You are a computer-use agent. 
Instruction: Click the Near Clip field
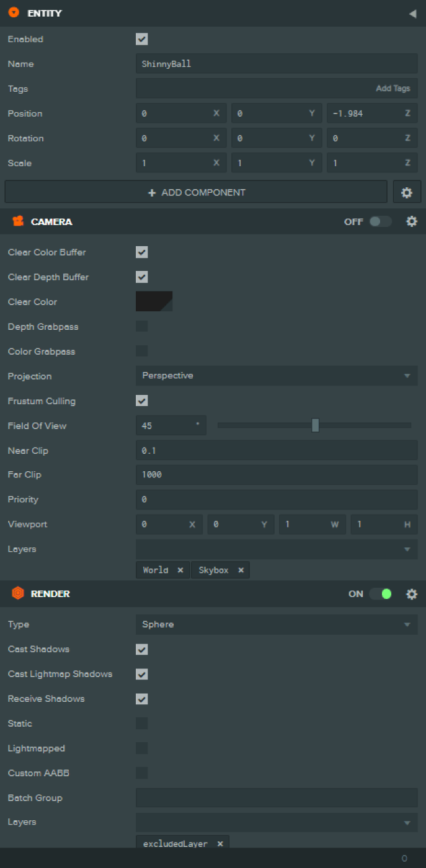click(277, 450)
